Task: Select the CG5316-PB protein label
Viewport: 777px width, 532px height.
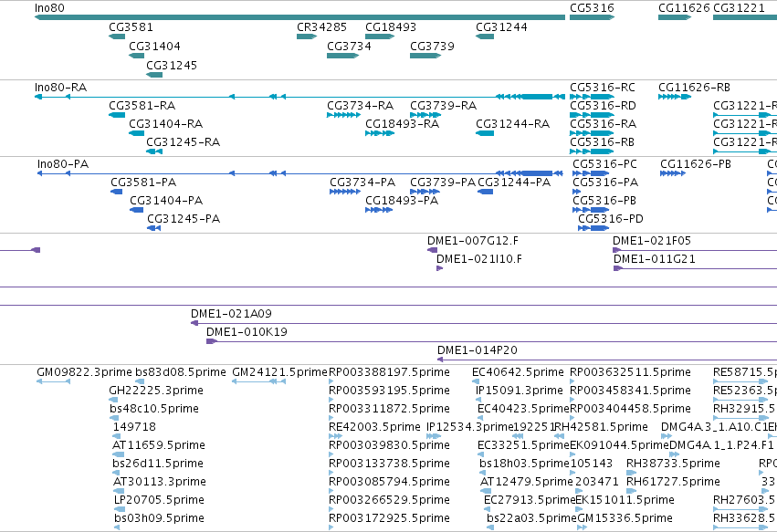Action: click(604, 201)
